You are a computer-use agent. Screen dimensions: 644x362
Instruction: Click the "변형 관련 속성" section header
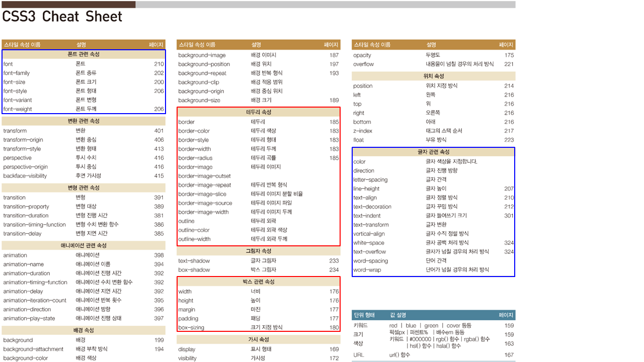point(84,188)
